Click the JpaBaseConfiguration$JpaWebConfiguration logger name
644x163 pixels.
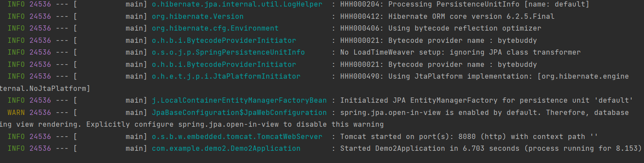[239, 112]
